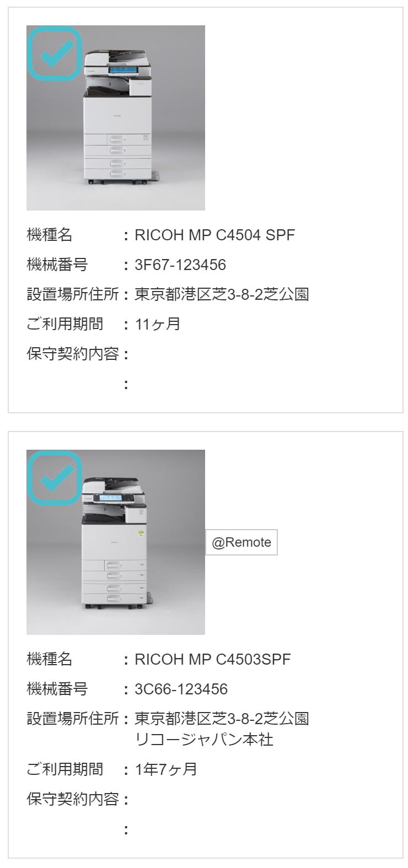408x868 pixels.
Task: Click 機械番号 label in the second card
Action: pyautogui.click(x=57, y=689)
